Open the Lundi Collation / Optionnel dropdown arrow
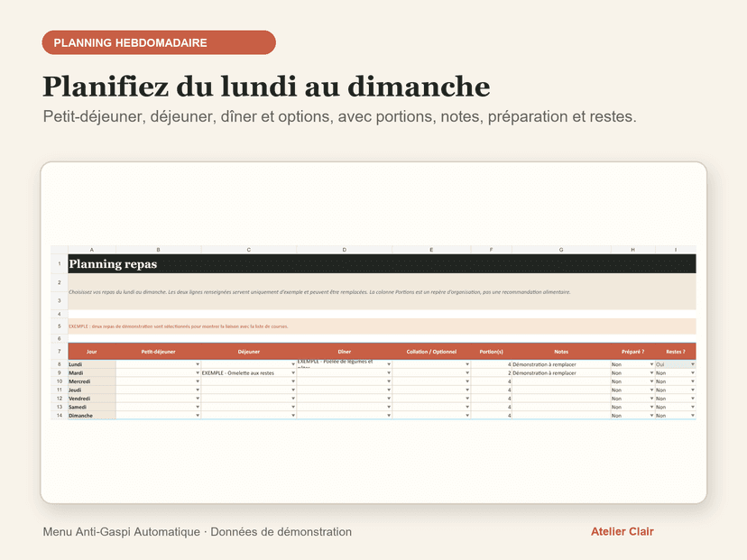Screen dimensions: 747x560 (467, 364)
